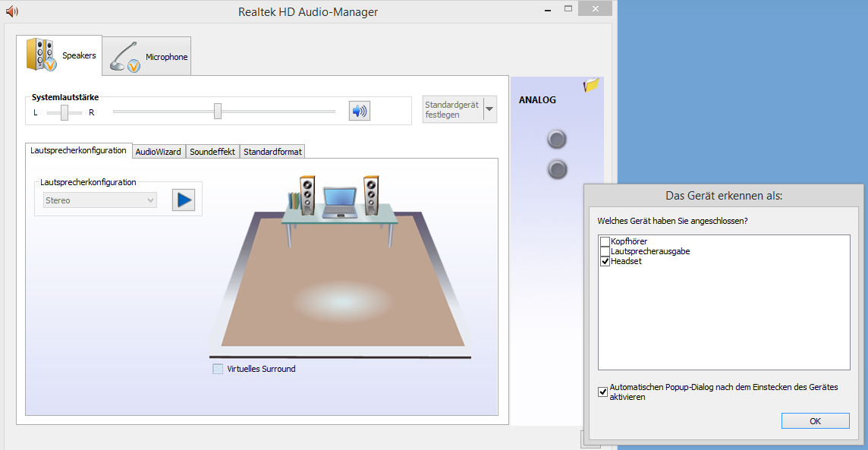The height and width of the screenshot is (450, 868).
Task: Click the ANALOG label
Action: [x=537, y=100]
